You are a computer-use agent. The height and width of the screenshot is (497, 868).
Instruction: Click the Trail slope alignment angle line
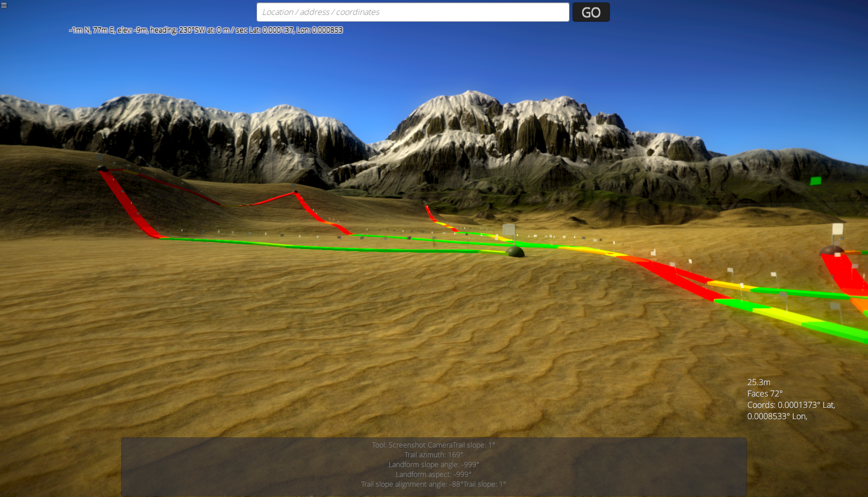[x=433, y=484]
